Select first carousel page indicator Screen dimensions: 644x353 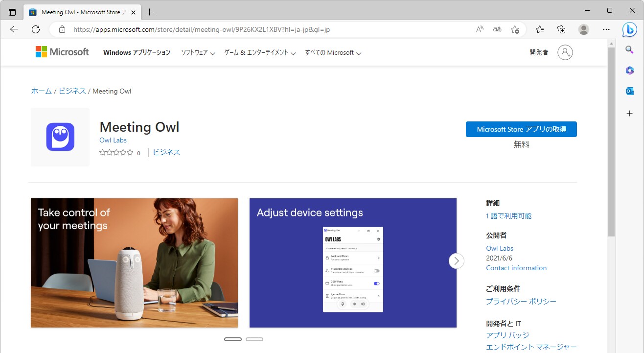[x=233, y=339]
